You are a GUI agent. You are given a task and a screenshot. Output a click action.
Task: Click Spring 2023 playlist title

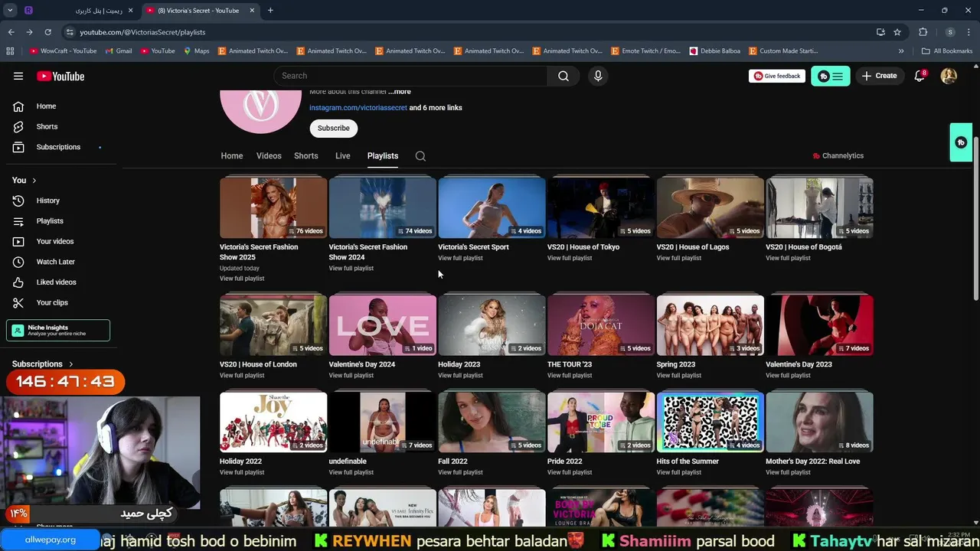coord(676,364)
